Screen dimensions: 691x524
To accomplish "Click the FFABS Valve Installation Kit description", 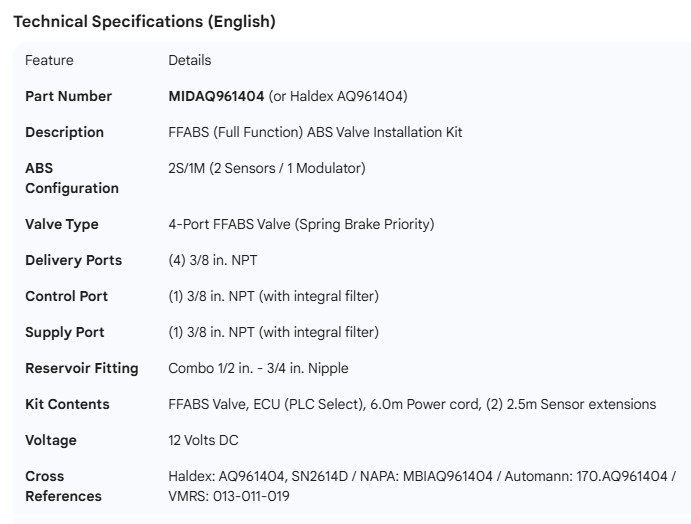I will (x=315, y=132).
